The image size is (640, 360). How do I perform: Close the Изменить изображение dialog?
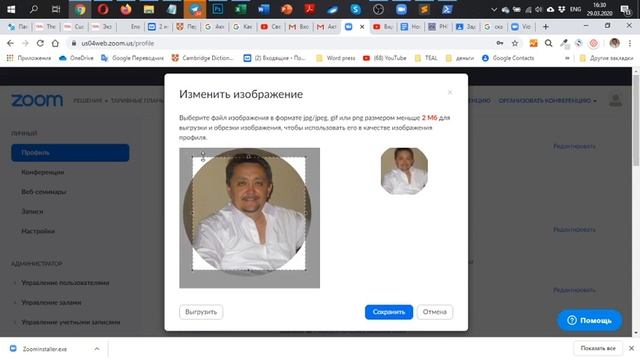point(450,92)
